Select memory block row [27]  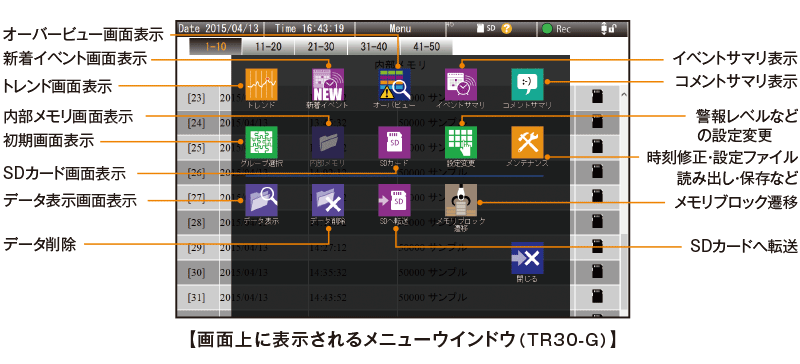click(399, 197)
